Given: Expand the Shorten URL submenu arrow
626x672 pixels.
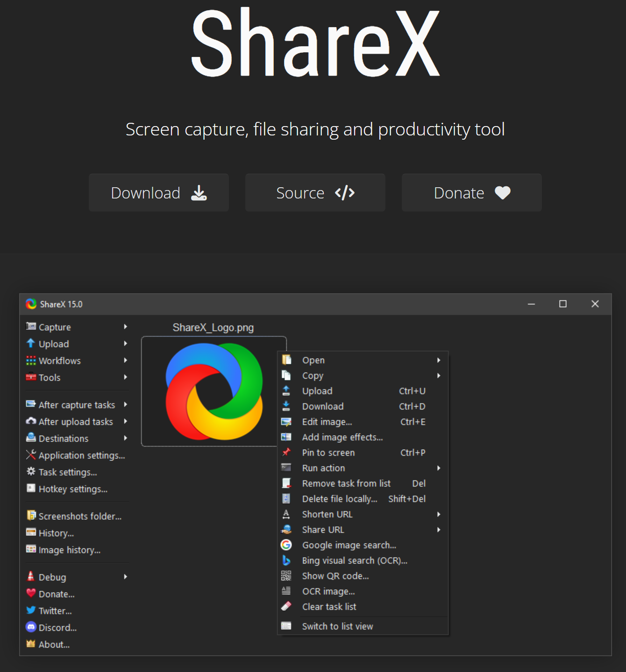Looking at the screenshot, I should [439, 514].
